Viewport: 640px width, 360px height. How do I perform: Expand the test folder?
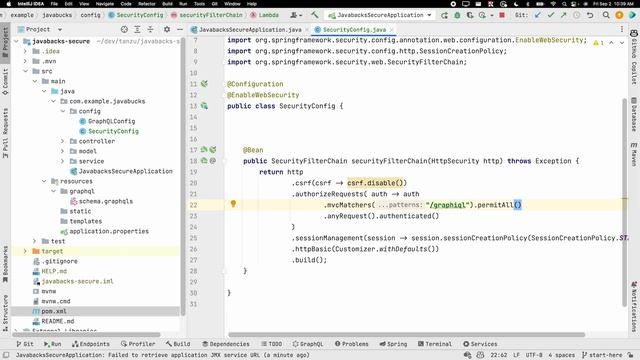coord(35,241)
